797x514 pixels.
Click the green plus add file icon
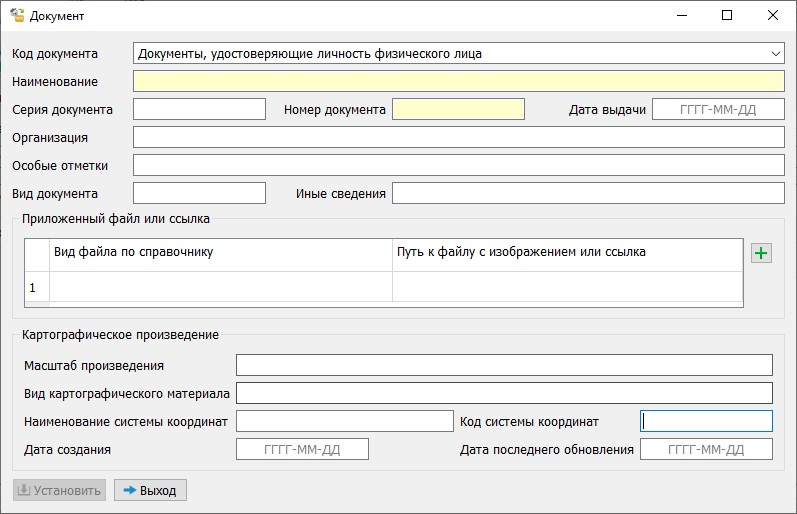pos(761,254)
